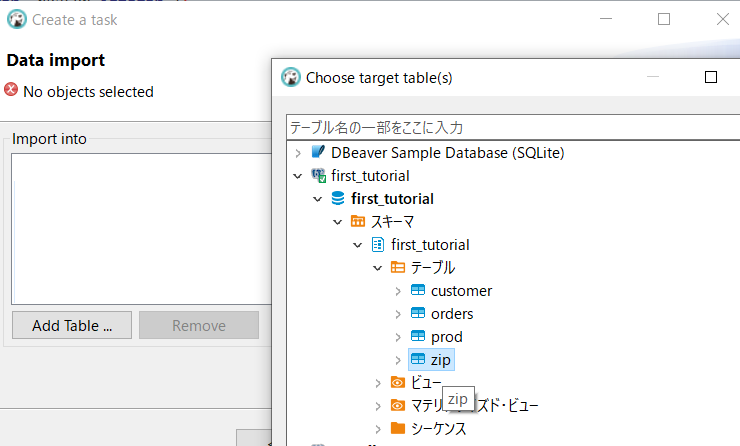
Task: Click the materialized view folder icon
Action: (398, 405)
